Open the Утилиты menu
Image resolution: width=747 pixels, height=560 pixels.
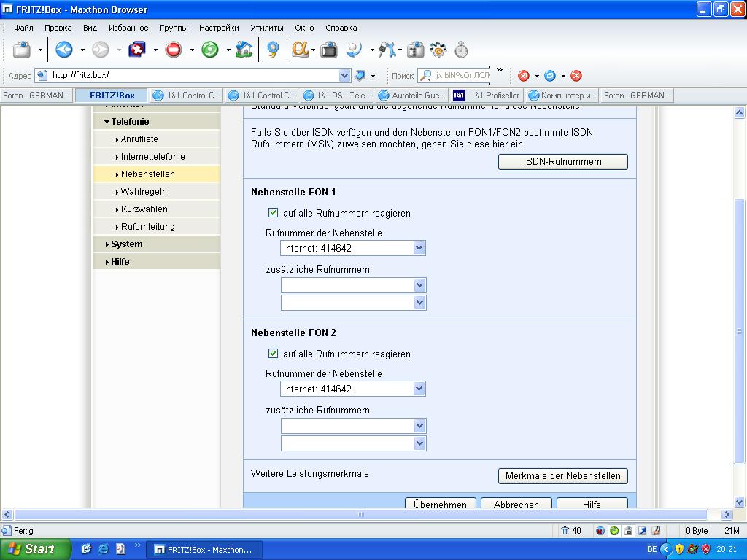point(267,28)
